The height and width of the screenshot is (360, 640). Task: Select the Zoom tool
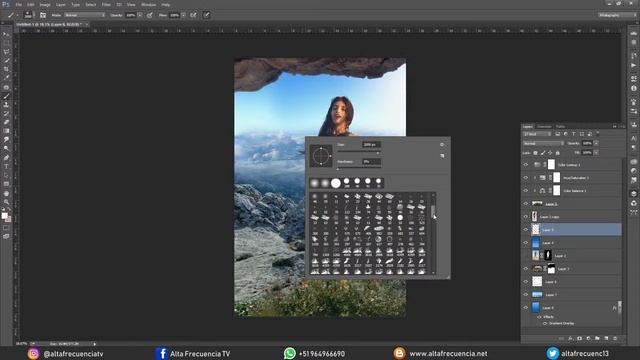[x=6, y=202]
